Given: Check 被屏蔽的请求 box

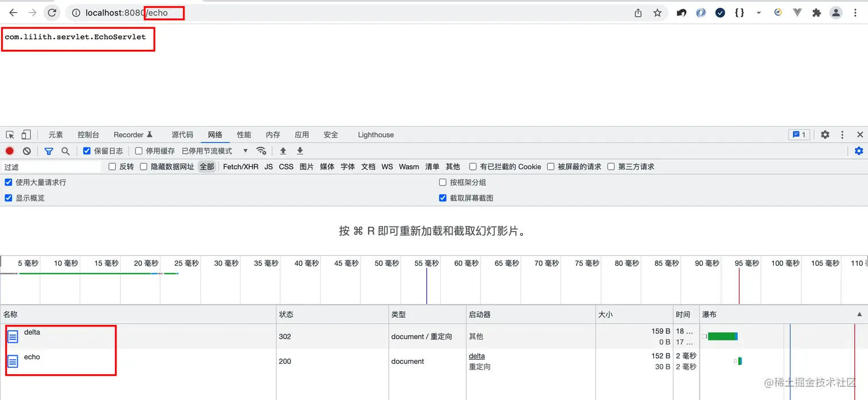Looking at the screenshot, I should point(551,166).
